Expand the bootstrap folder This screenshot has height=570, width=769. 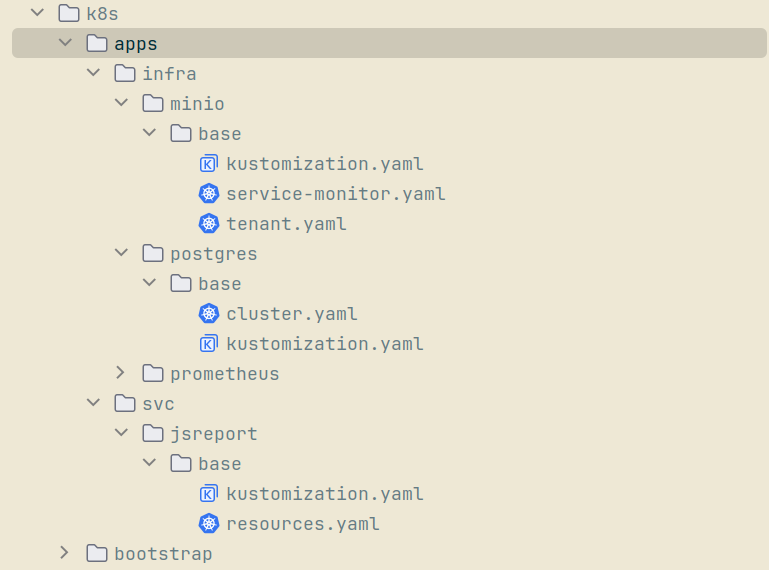tap(65, 554)
